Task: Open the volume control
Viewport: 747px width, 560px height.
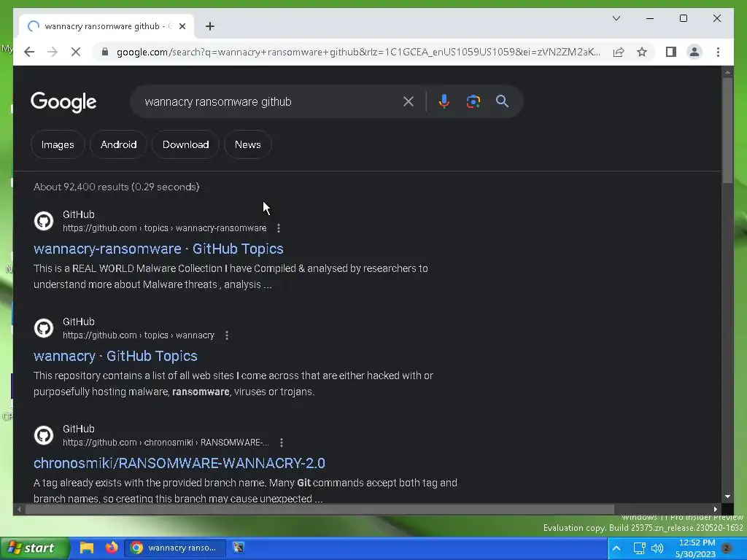Action: (657, 548)
